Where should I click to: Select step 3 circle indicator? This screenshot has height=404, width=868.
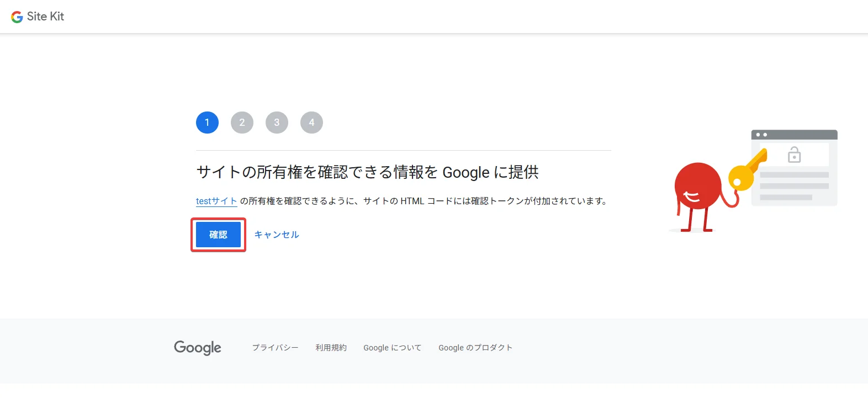(277, 123)
